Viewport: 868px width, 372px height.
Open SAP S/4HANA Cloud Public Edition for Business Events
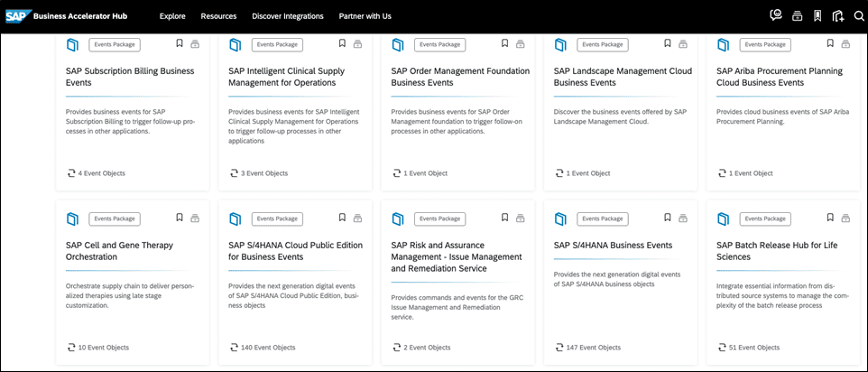[296, 251]
